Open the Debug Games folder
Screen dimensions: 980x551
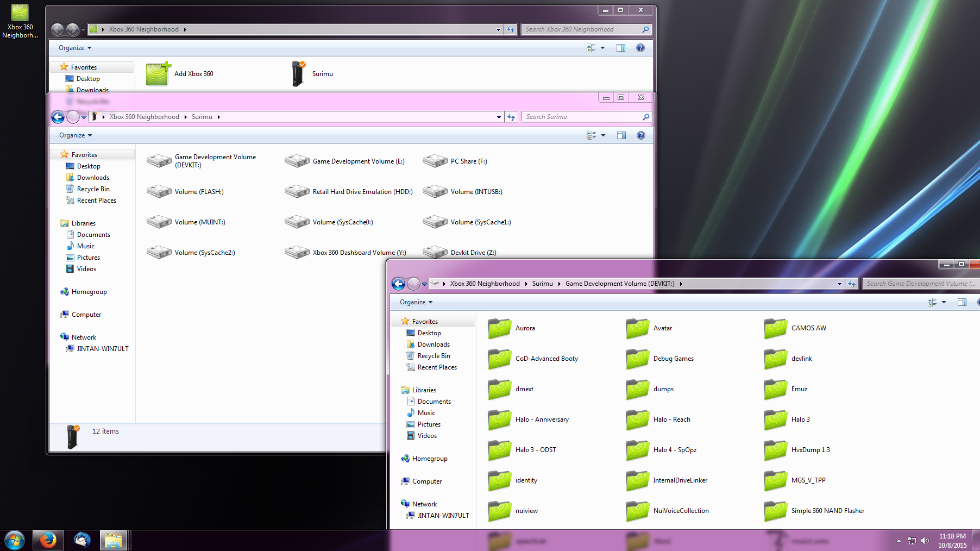click(x=660, y=359)
